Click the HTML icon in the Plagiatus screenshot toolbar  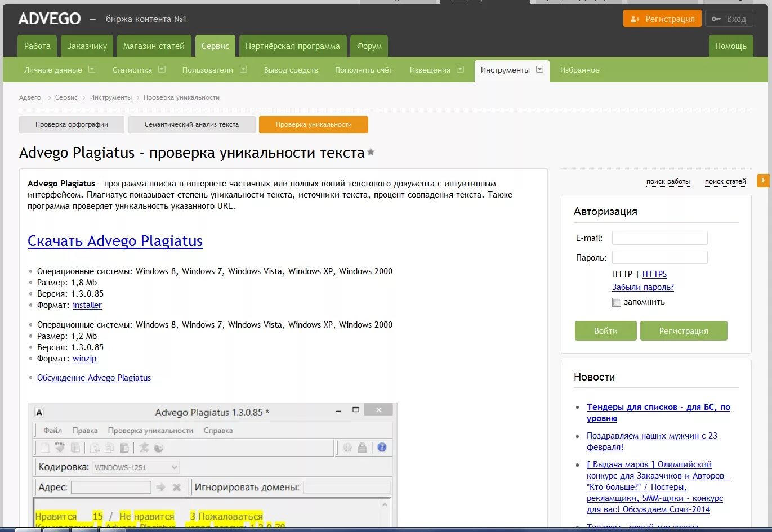pyautogui.click(x=60, y=448)
